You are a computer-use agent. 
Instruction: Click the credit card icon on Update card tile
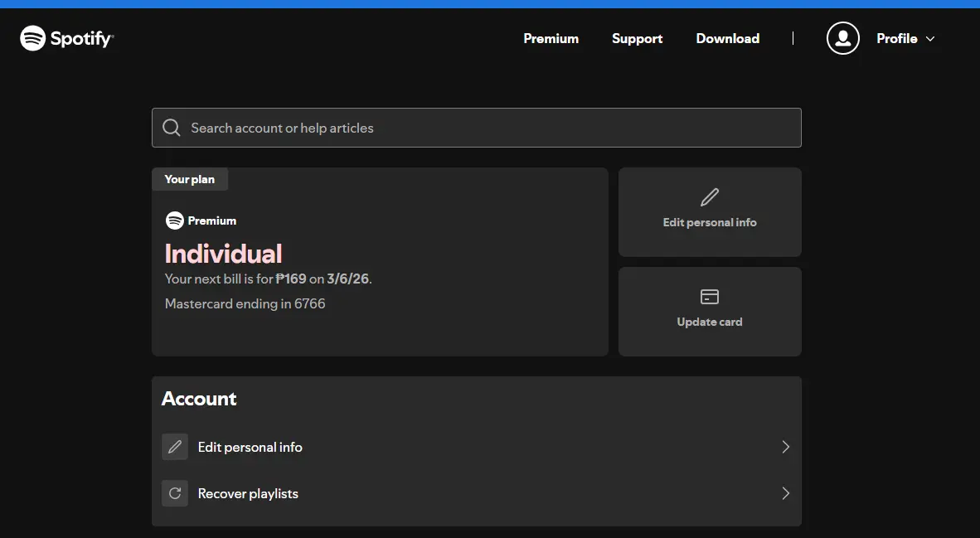[x=710, y=296]
